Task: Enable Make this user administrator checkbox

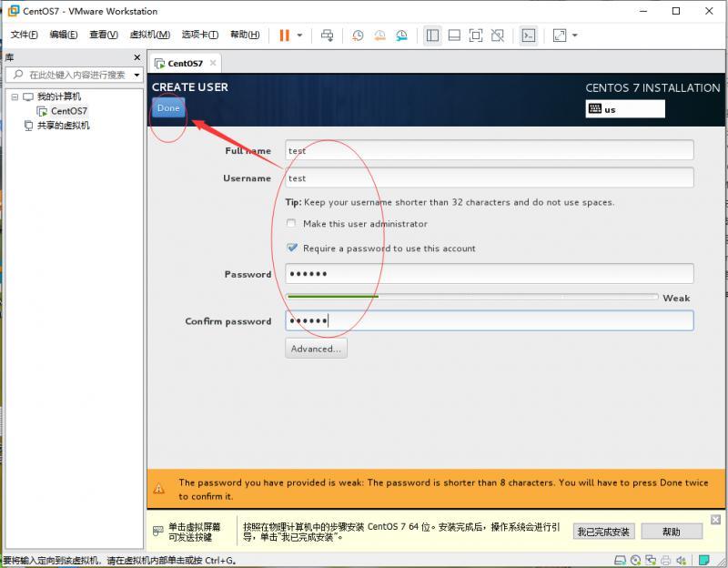Action: coord(291,223)
